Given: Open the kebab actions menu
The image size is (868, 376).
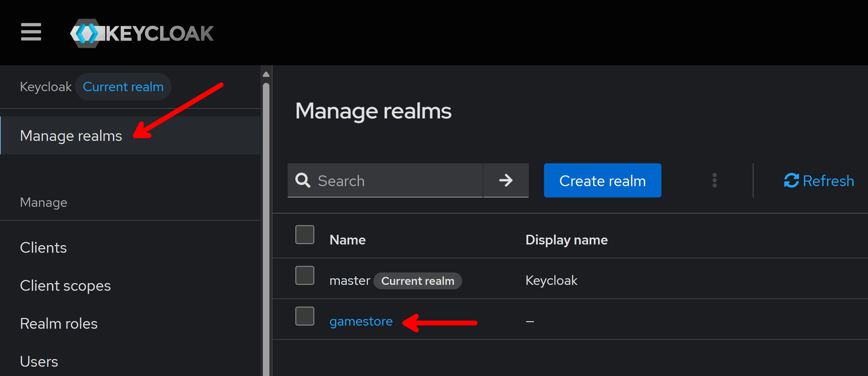Looking at the screenshot, I should point(714,180).
